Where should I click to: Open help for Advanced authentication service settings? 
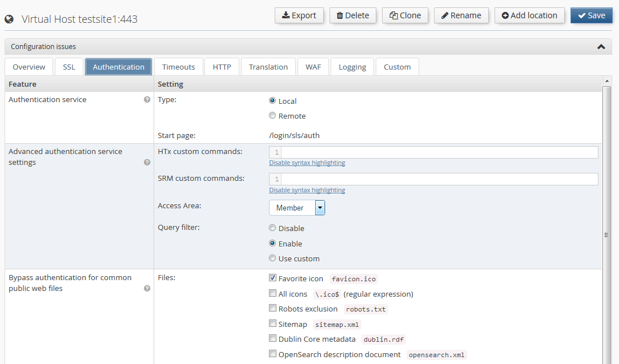[147, 162]
